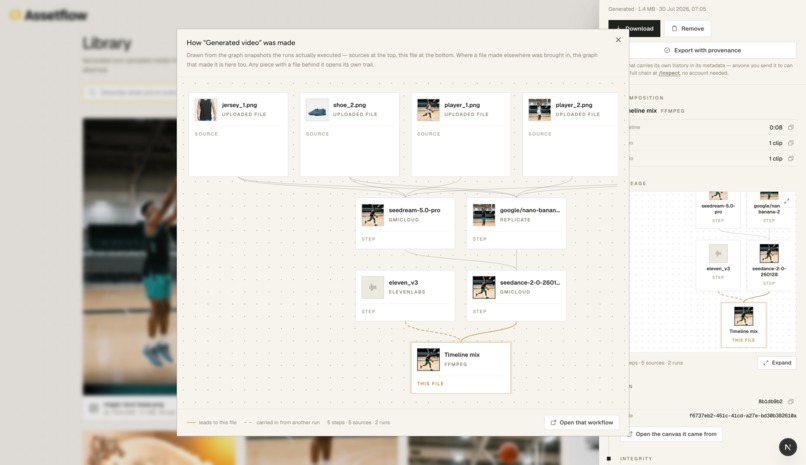Screen dimensions: 806x465
Task: Click the Library page heading
Action: [107, 44]
